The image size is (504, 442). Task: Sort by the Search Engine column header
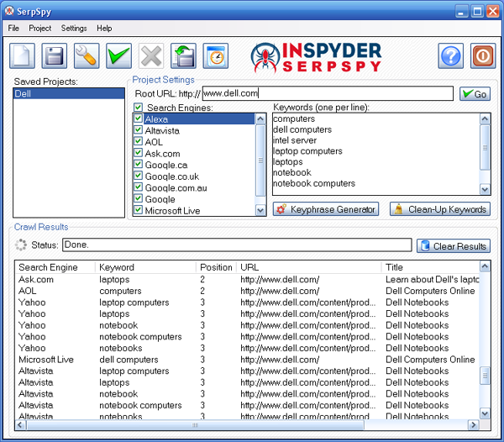pos(55,267)
